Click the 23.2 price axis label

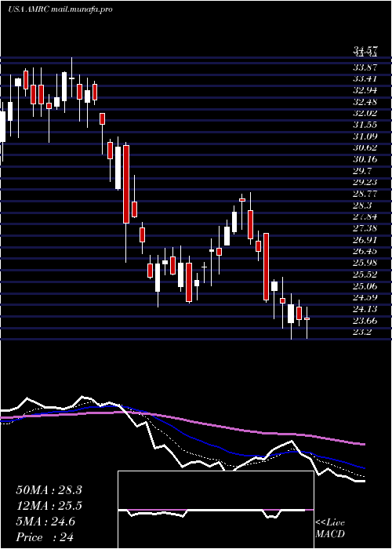tap(362, 332)
